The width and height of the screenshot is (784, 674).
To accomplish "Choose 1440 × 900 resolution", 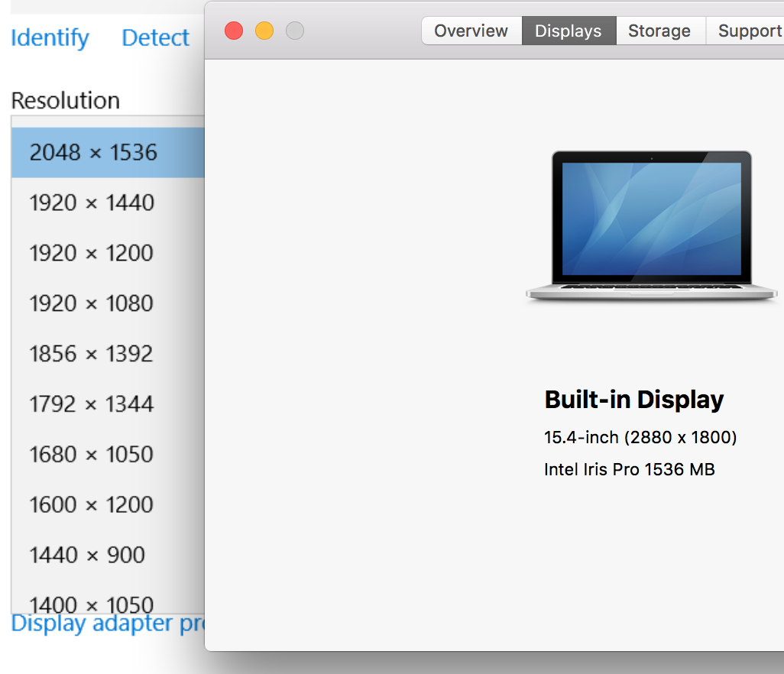I will pos(108,555).
